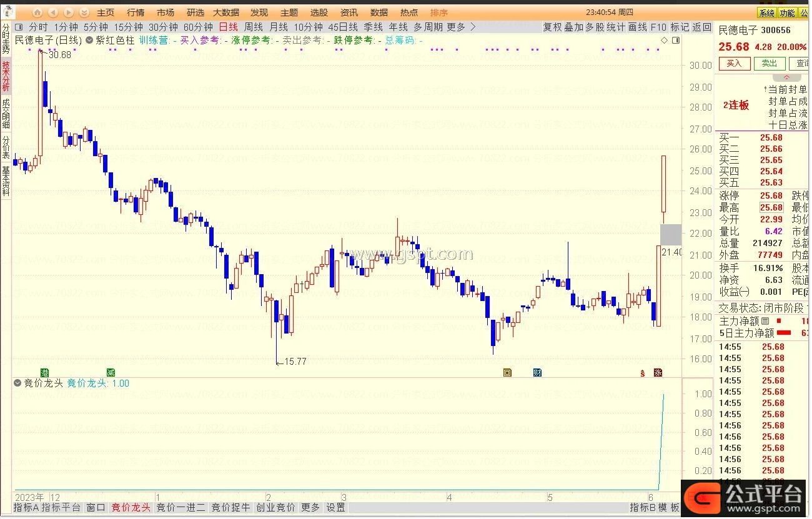Expand the period bar right arrow
This screenshot has height=519, width=812.
point(473,27)
